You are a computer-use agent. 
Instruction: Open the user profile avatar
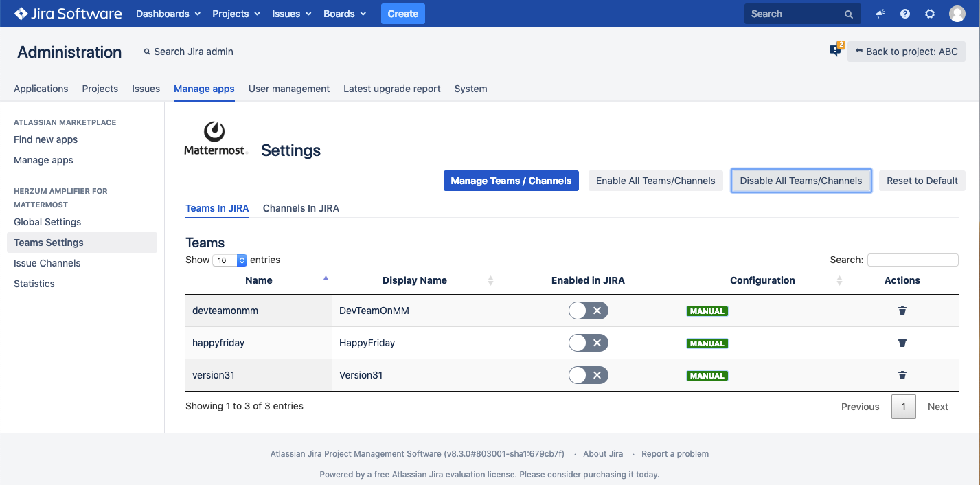tap(957, 14)
